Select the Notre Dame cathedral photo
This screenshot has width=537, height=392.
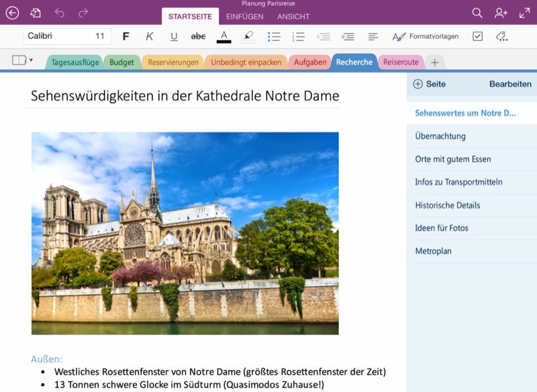coord(185,233)
